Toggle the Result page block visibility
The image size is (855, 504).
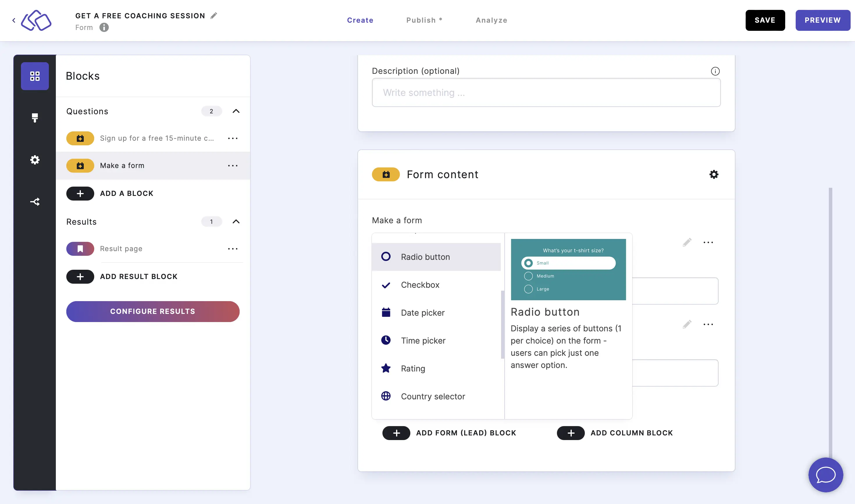(80, 249)
